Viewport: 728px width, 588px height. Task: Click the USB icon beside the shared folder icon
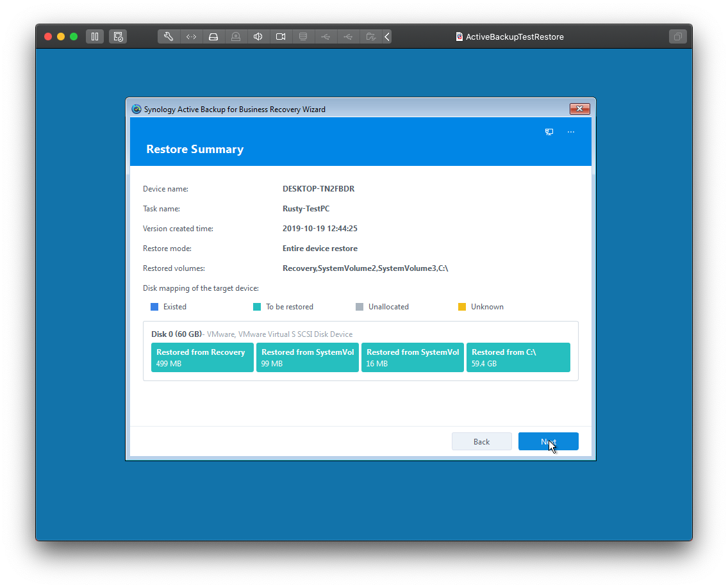pos(348,37)
